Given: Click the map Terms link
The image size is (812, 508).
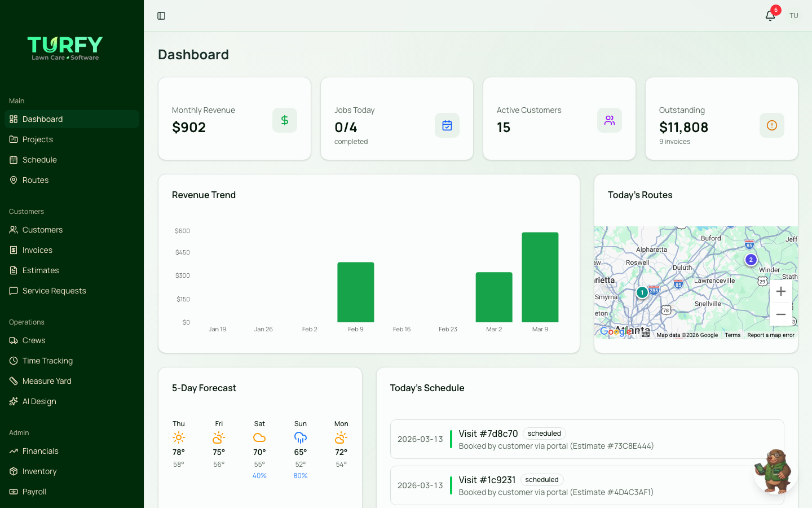Looking at the screenshot, I should (x=732, y=335).
